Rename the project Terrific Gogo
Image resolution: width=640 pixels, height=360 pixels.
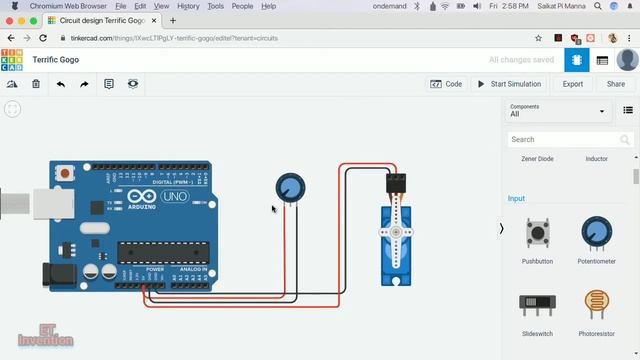click(56, 60)
